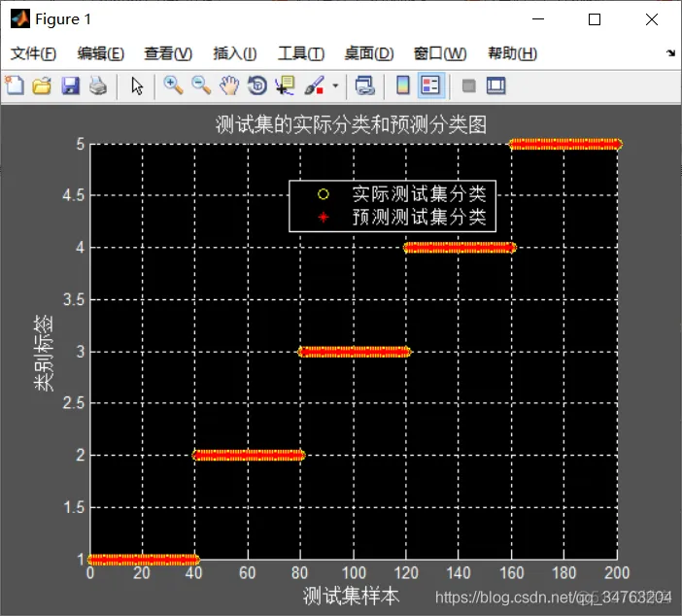The width and height of the screenshot is (682, 616).
Task: Open the 桌面(D) menu
Action: click(x=369, y=53)
